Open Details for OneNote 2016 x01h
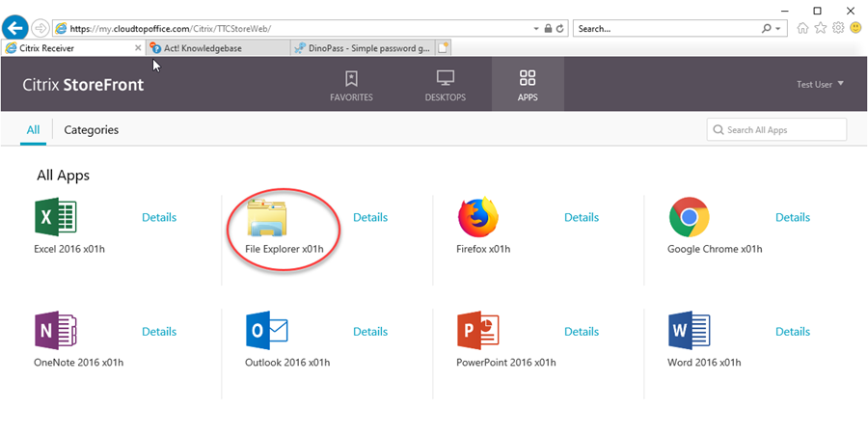Screen dimensions: 868x436 159,331
